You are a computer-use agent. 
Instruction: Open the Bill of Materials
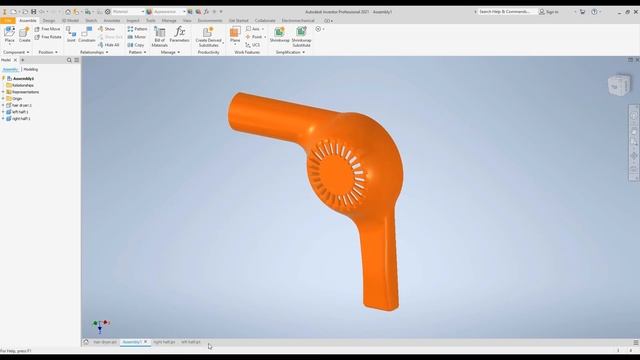coord(160,36)
